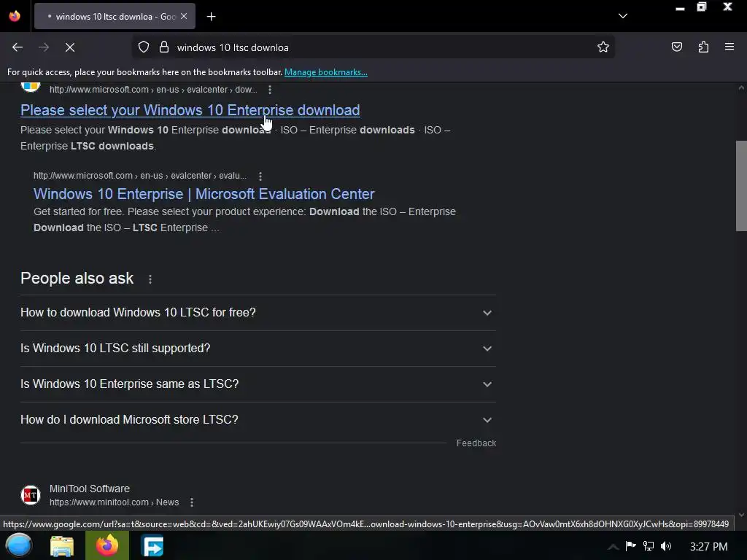Image resolution: width=747 pixels, height=560 pixels.
Task: Open the Start menu orb in the taskbar
Action: [18, 545]
